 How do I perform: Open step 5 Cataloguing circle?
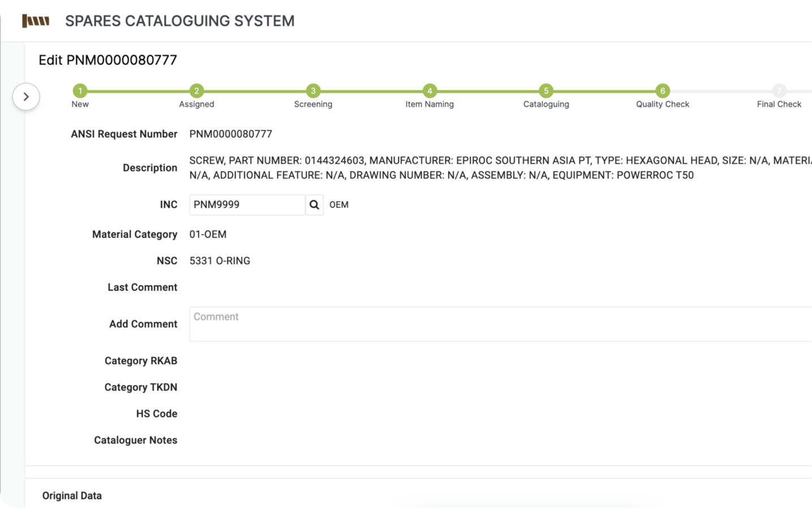(x=546, y=90)
